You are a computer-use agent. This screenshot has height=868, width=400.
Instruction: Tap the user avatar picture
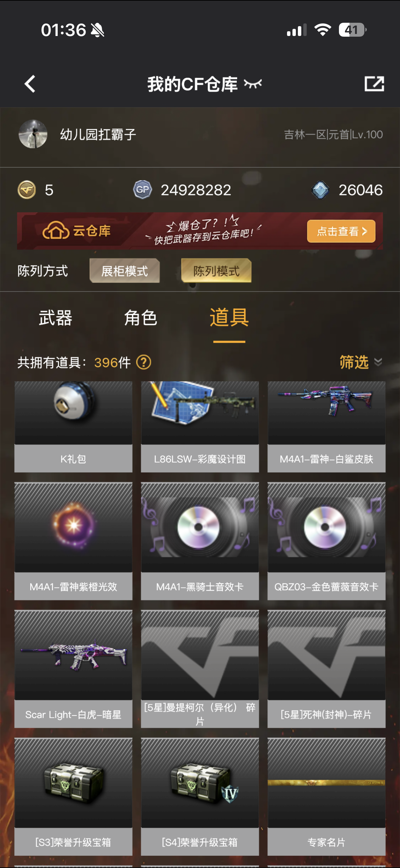(x=33, y=134)
